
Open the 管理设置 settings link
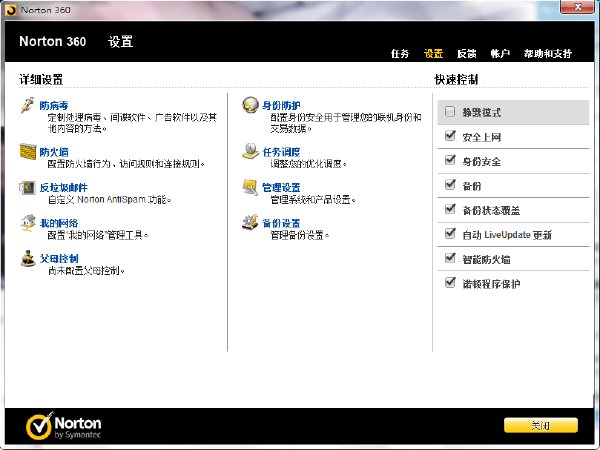(x=281, y=188)
